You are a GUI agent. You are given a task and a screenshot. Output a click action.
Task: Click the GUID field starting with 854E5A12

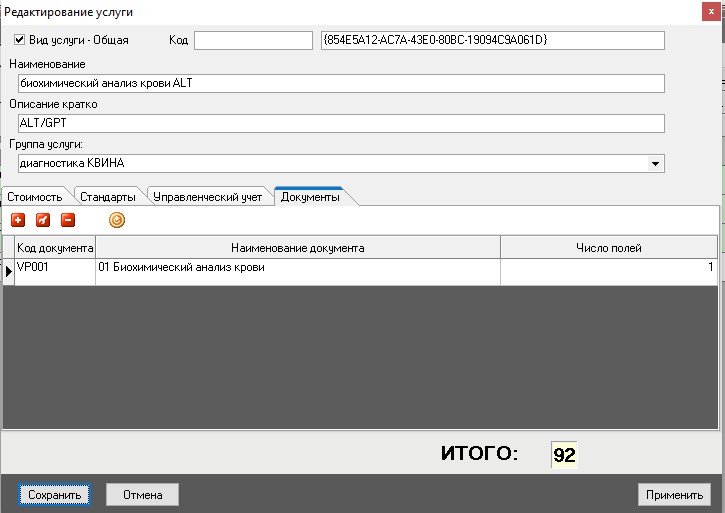tap(493, 40)
